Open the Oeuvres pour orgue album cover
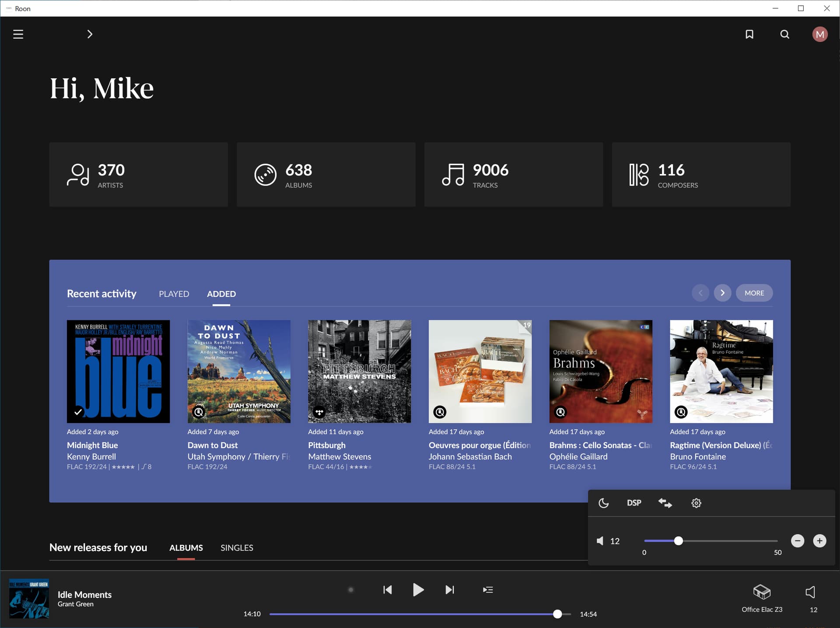This screenshot has height=628, width=840. pyautogui.click(x=480, y=371)
